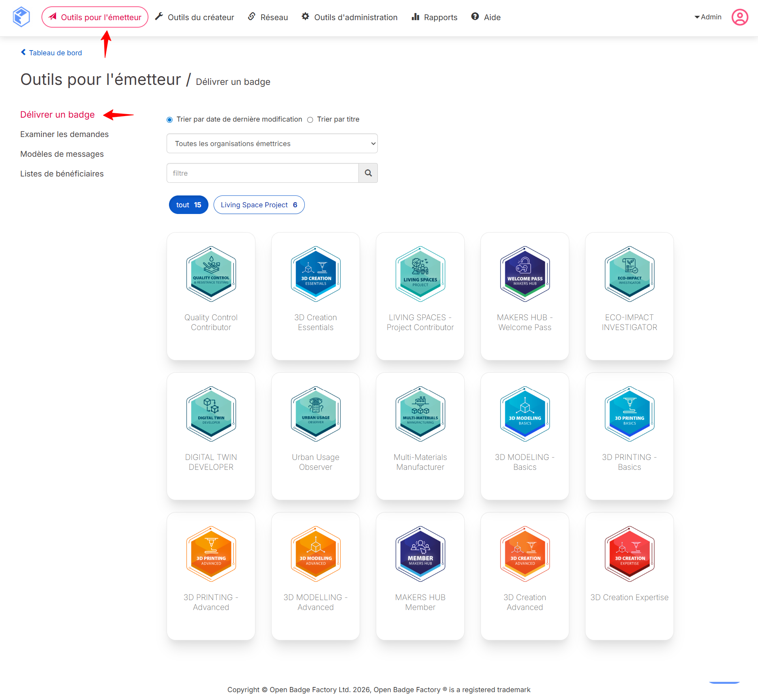Open the Admin dropdown menu
The image size is (758, 700).
click(x=708, y=17)
